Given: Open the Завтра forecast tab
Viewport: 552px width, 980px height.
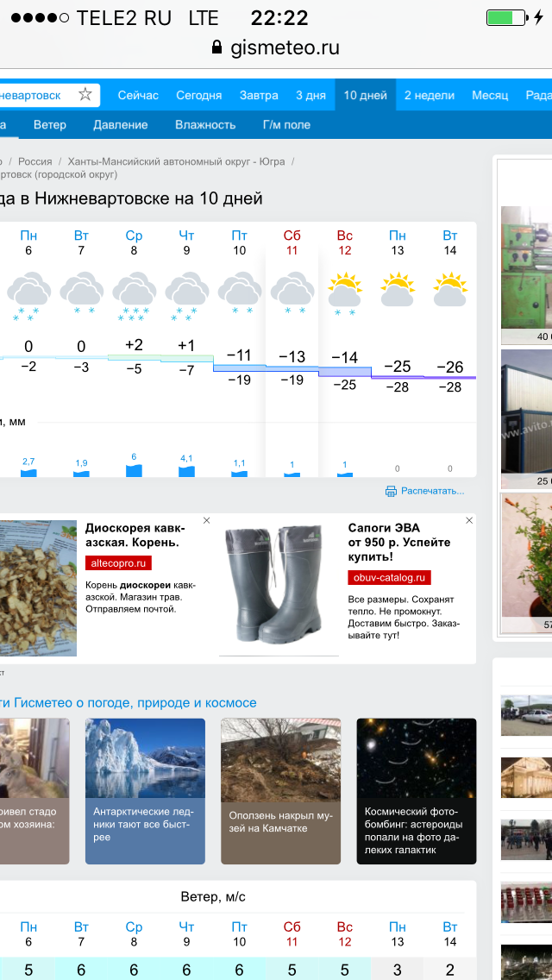Looking at the screenshot, I should (x=259, y=95).
